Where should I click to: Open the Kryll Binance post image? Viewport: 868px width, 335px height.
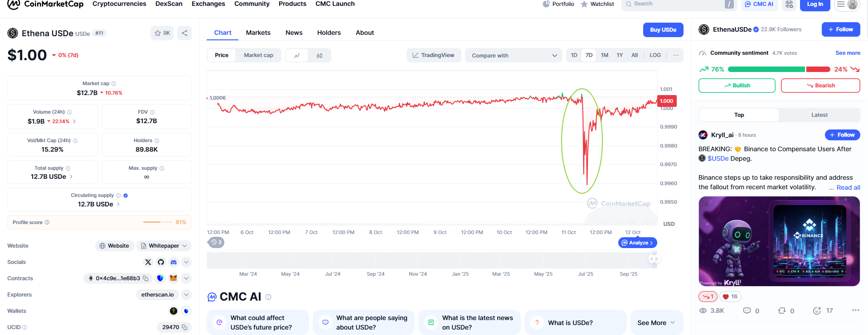779,241
